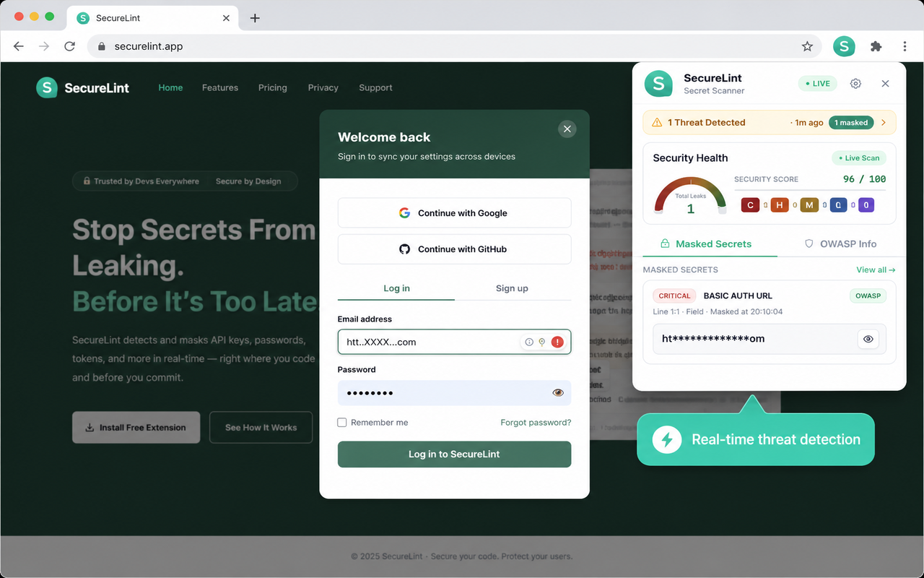Go back in browser history
924x578 pixels.
19,46
